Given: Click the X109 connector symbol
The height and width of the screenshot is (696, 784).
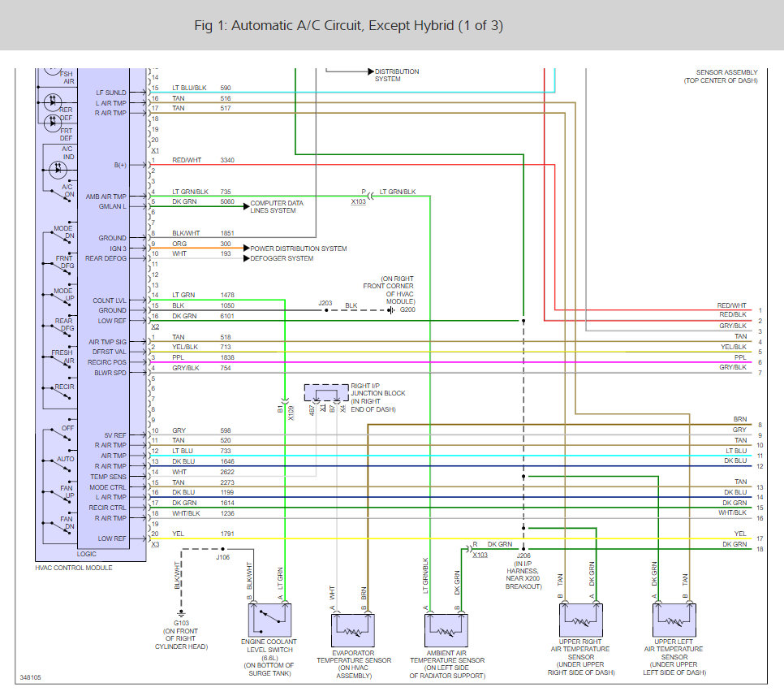Looking at the screenshot, I should [285, 401].
